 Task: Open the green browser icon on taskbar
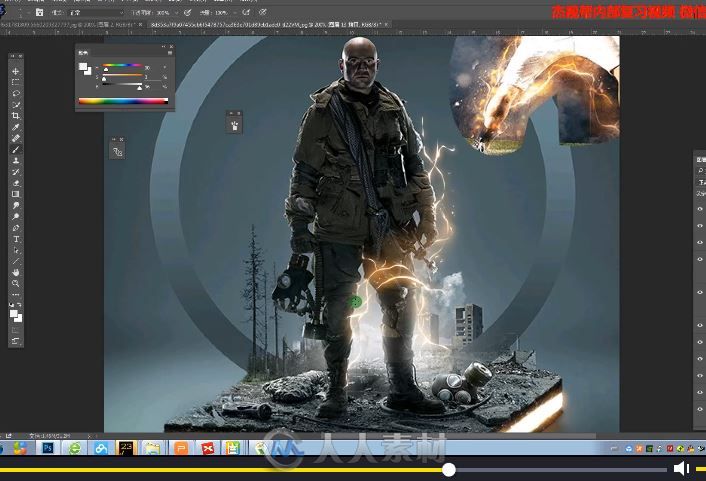click(x=74, y=448)
